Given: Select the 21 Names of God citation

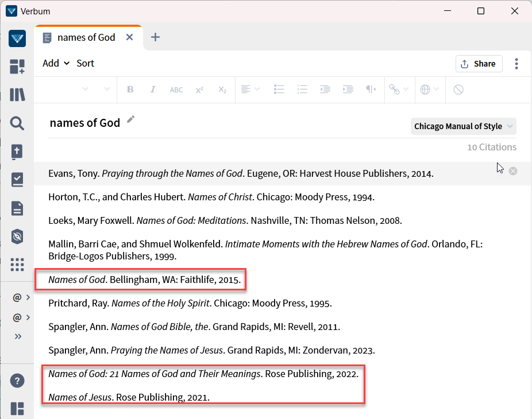Looking at the screenshot, I should [x=203, y=374].
